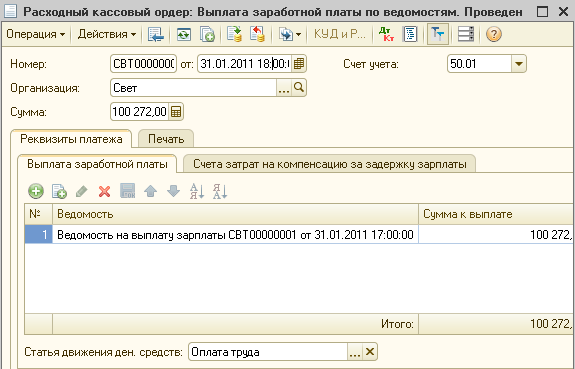Open Счета затрат на компенсацию за задержку зарплаты tab
Image resolution: width=575 pixels, height=369 pixels.
[x=330, y=164]
